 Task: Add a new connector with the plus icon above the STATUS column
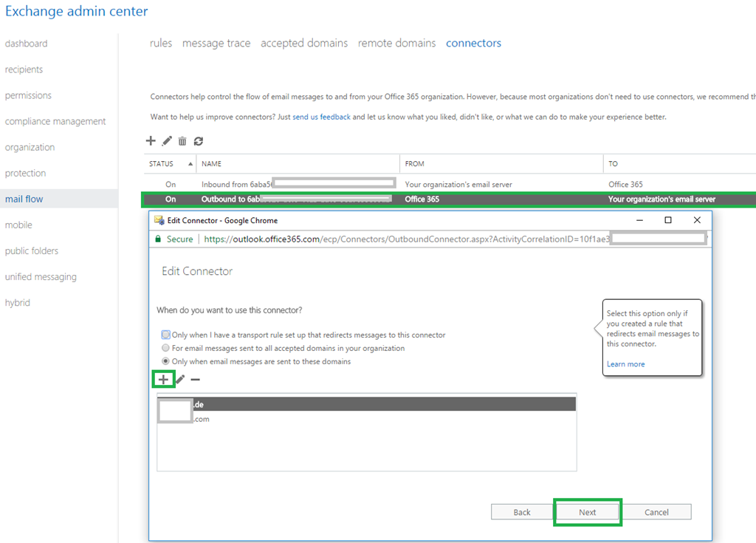click(151, 141)
